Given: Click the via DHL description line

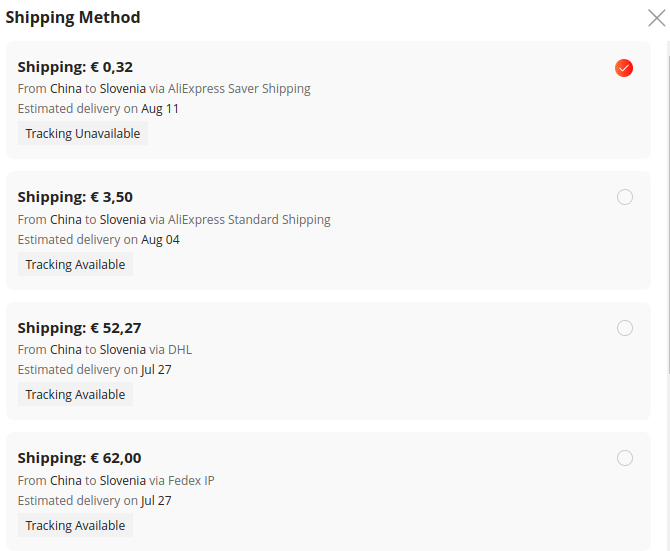Looking at the screenshot, I should [x=105, y=349].
